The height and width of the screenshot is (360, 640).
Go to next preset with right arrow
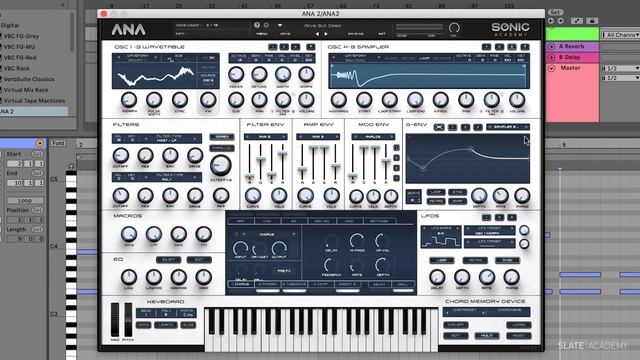pos(326,34)
